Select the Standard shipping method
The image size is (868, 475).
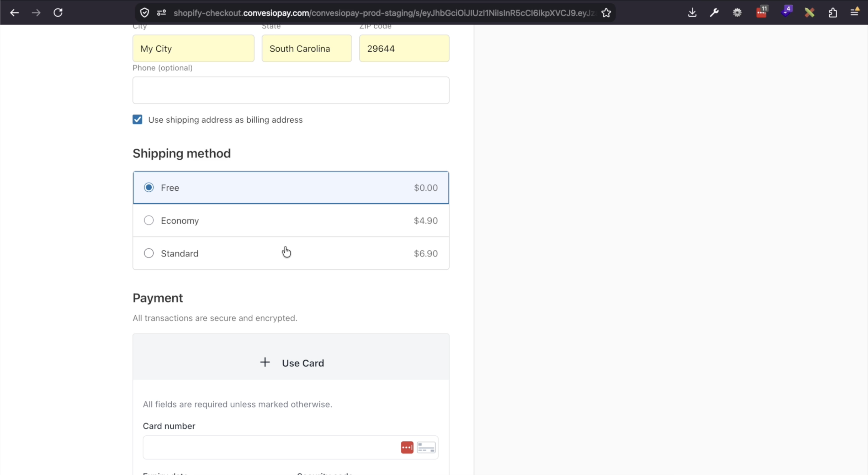(x=291, y=253)
